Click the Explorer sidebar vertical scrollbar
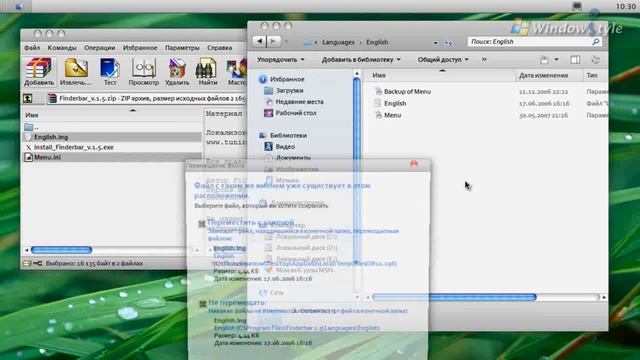This screenshot has width=640, height=360. tap(357, 170)
